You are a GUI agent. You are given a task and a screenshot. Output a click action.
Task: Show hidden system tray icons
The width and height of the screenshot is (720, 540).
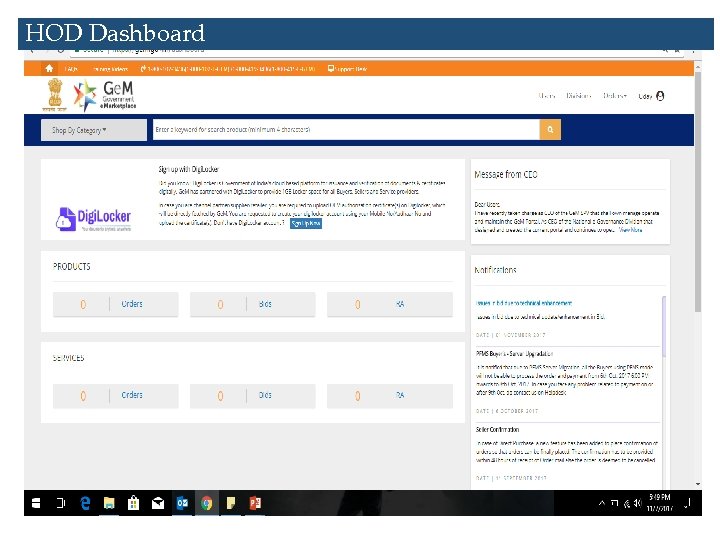602,503
